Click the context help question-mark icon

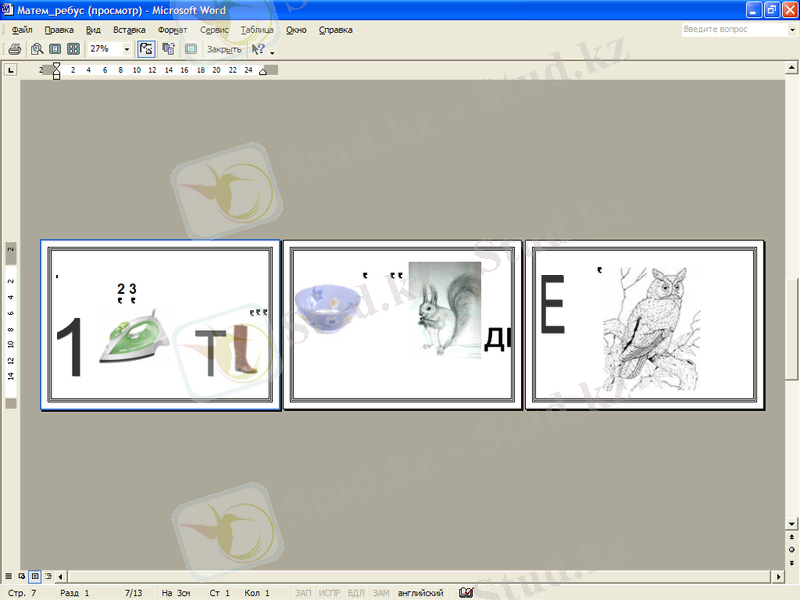(x=258, y=49)
